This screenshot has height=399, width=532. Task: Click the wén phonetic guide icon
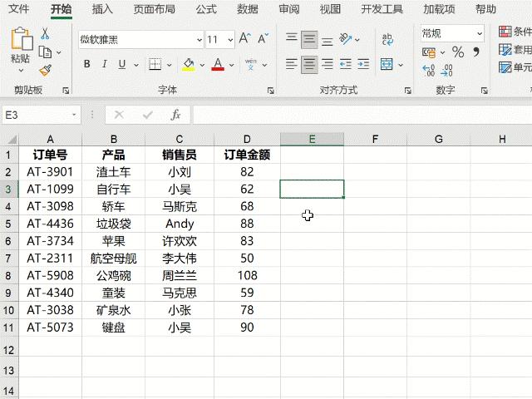(x=251, y=64)
